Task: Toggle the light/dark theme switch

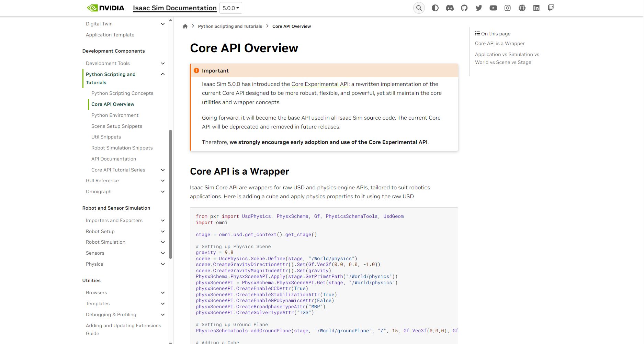Action: (x=435, y=8)
